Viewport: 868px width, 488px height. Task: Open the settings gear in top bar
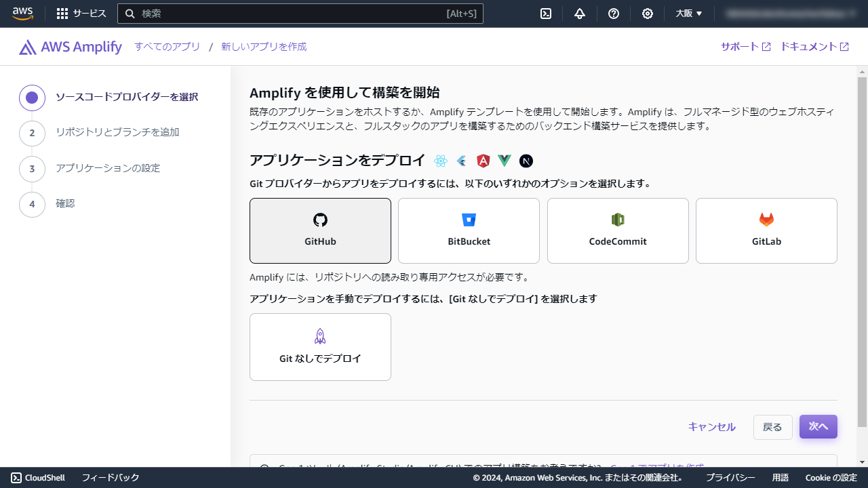pyautogui.click(x=648, y=14)
